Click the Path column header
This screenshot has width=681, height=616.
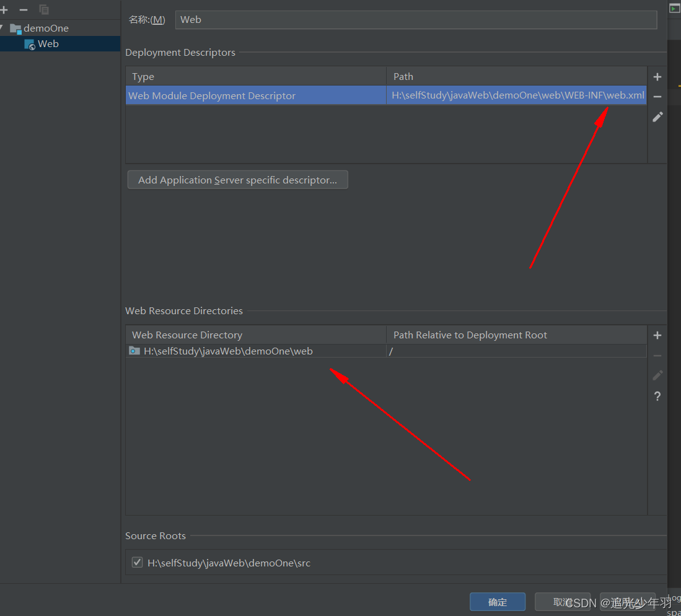[x=516, y=76]
